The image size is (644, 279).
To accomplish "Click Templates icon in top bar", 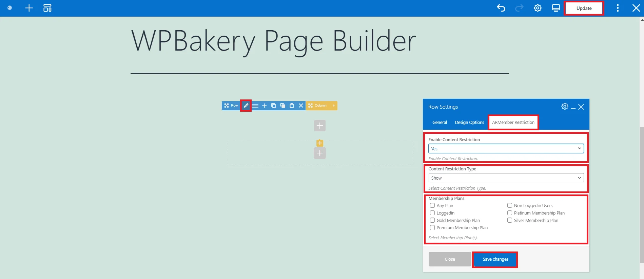I will [x=47, y=8].
